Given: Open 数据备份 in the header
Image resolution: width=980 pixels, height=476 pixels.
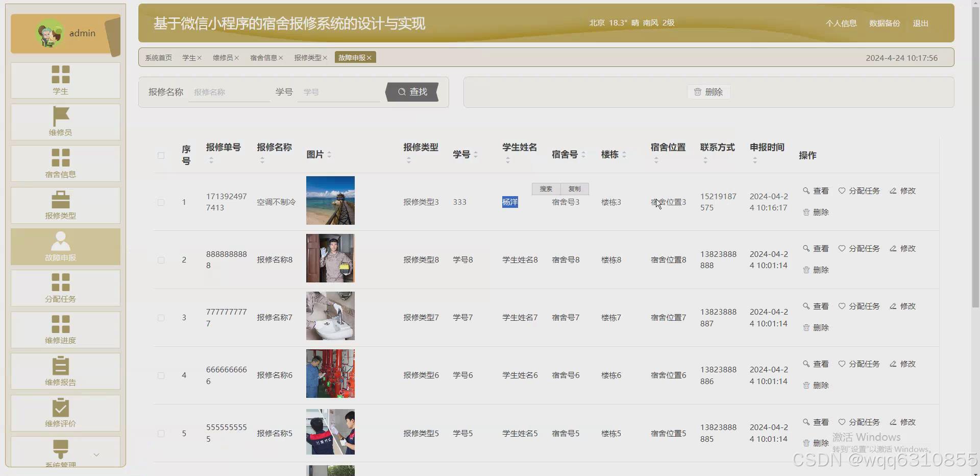Looking at the screenshot, I should 885,23.
